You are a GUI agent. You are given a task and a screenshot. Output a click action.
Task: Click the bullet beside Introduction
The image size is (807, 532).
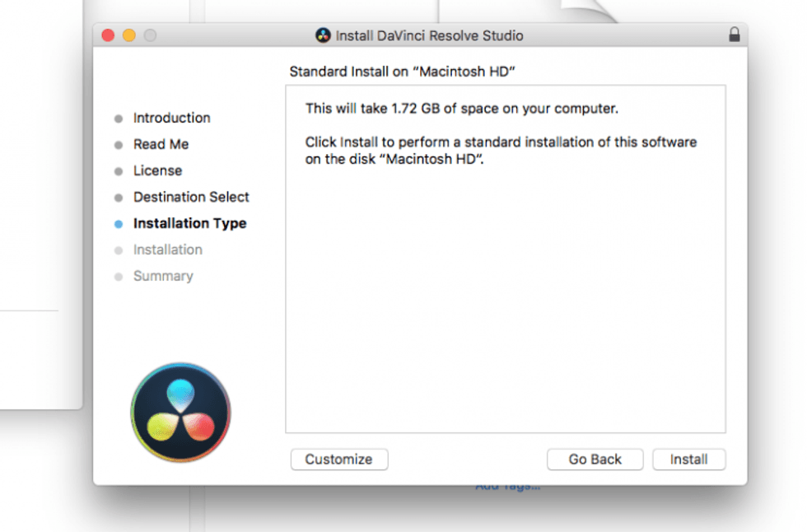119,119
